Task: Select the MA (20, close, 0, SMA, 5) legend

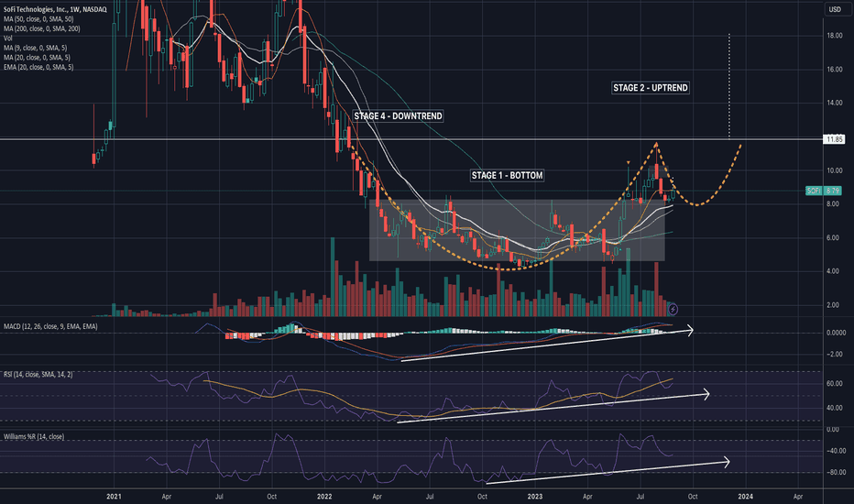Action: point(37,57)
